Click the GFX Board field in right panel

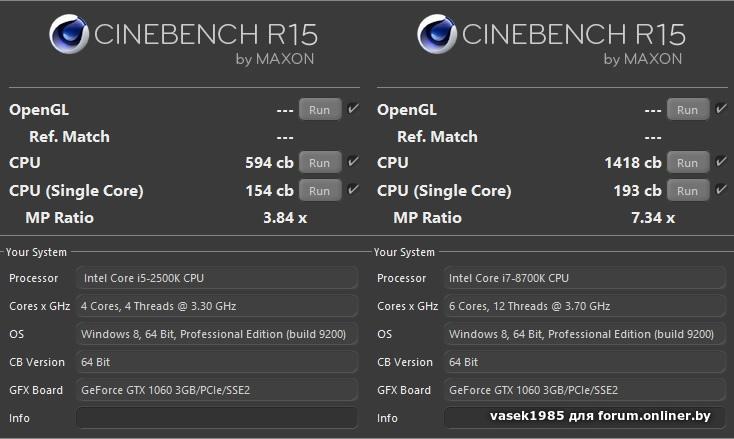[585, 390]
